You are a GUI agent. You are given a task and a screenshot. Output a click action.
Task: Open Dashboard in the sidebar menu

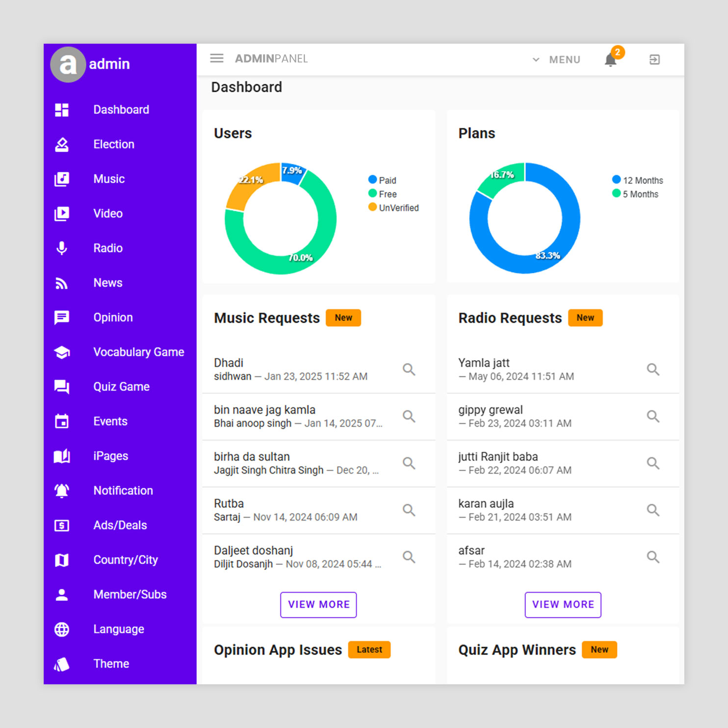pyautogui.click(x=121, y=110)
